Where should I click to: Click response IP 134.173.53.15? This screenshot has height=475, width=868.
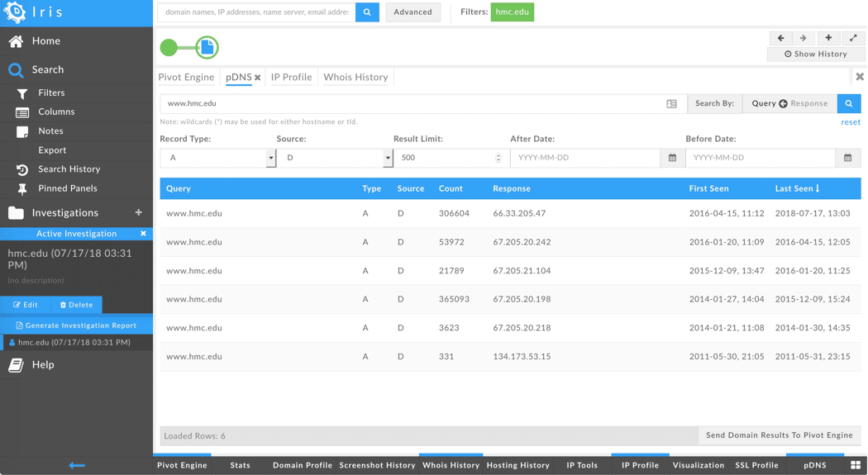coord(522,357)
